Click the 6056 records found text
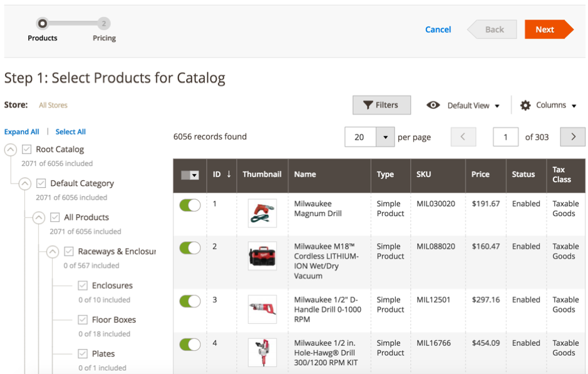The image size is (588, 374). point(210,137)
